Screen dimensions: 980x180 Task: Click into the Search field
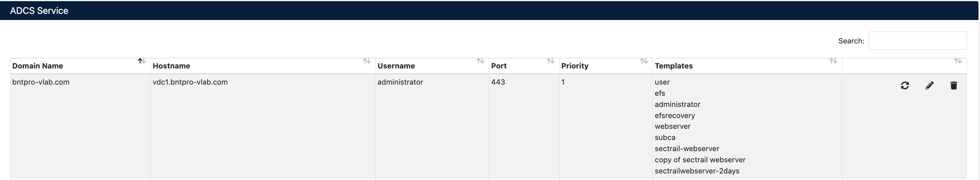click(x=917, y=41)
